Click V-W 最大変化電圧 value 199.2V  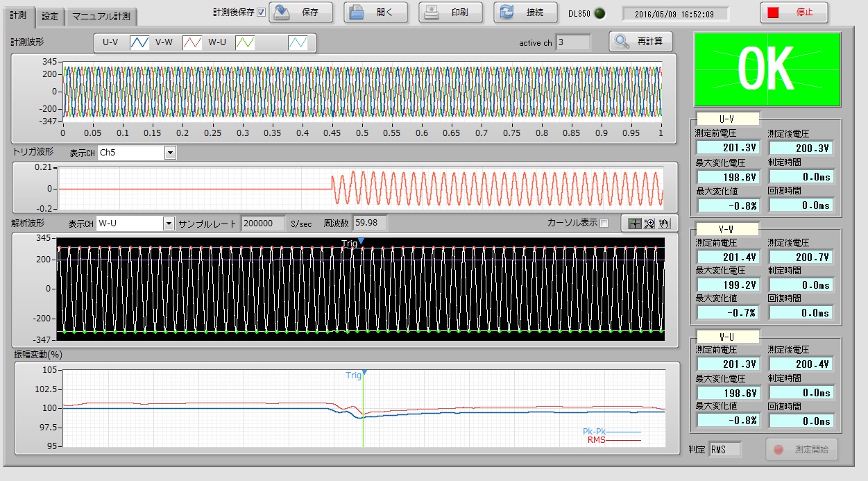[729, 285]
